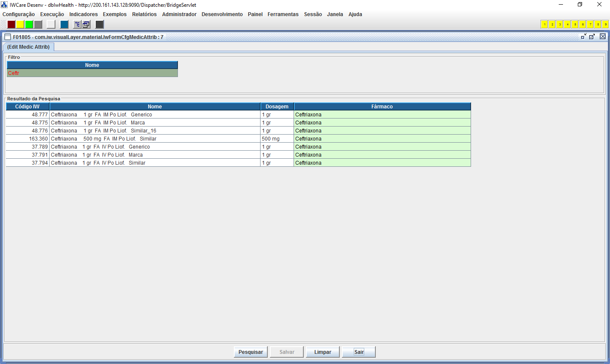Iconify the F01805 internal window

584,37
